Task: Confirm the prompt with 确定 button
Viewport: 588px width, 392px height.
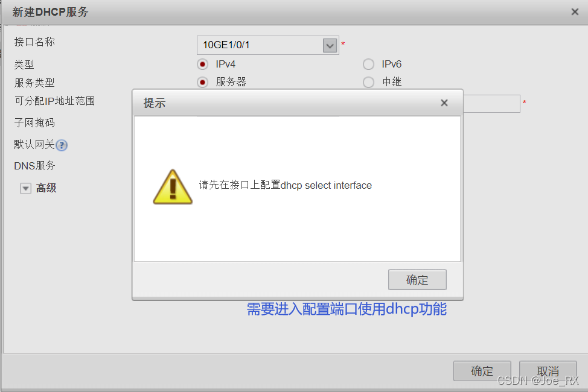Action: pyautogui.click(x=417, y=280)
